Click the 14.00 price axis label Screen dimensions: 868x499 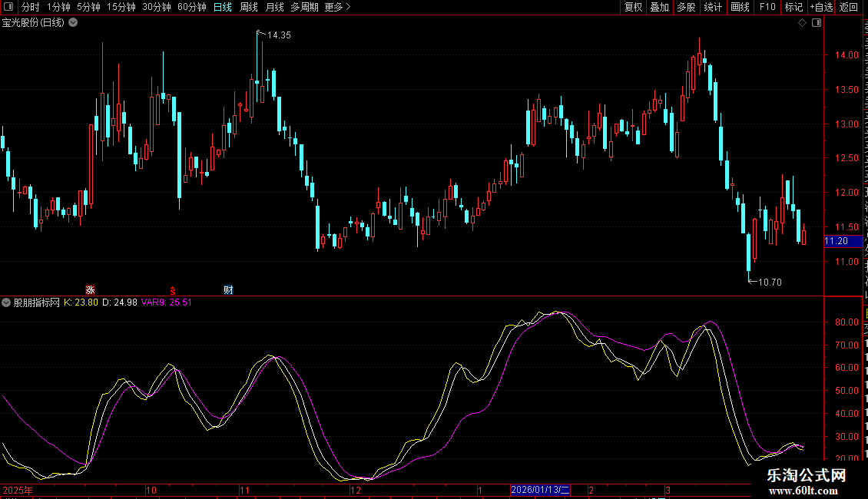point(846,55)
